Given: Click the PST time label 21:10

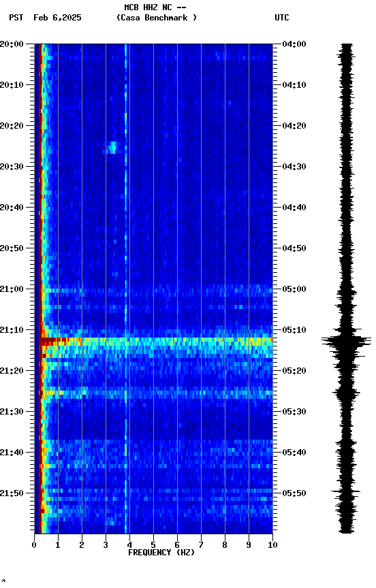Looking at the screenshot, I should pyautogui.click(x=12, y=330).
